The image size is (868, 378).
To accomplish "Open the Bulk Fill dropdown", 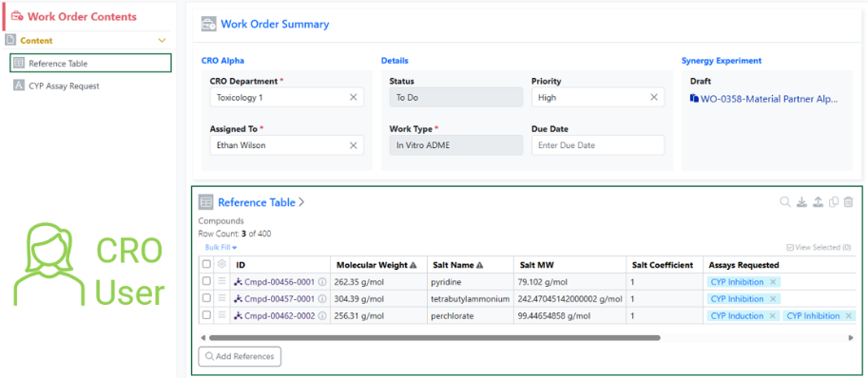I will [x=221, y=248].
